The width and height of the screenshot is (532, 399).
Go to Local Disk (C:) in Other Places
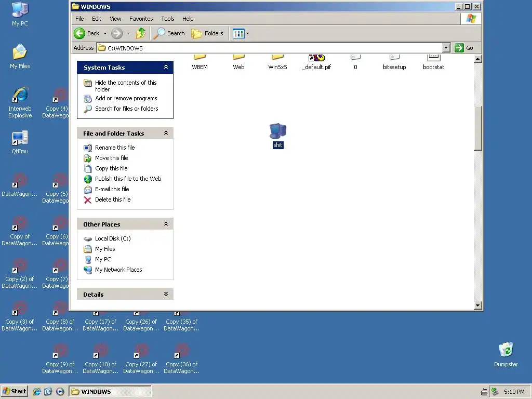[113, 238]
